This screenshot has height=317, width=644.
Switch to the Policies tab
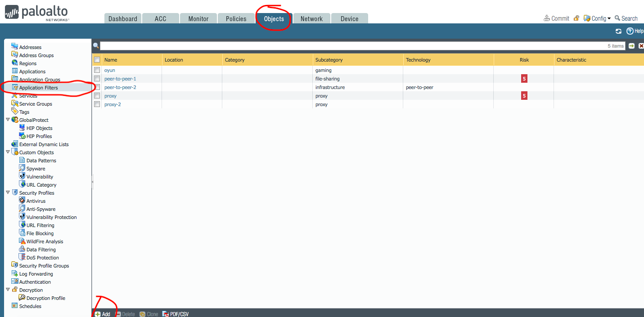[236, 18]
